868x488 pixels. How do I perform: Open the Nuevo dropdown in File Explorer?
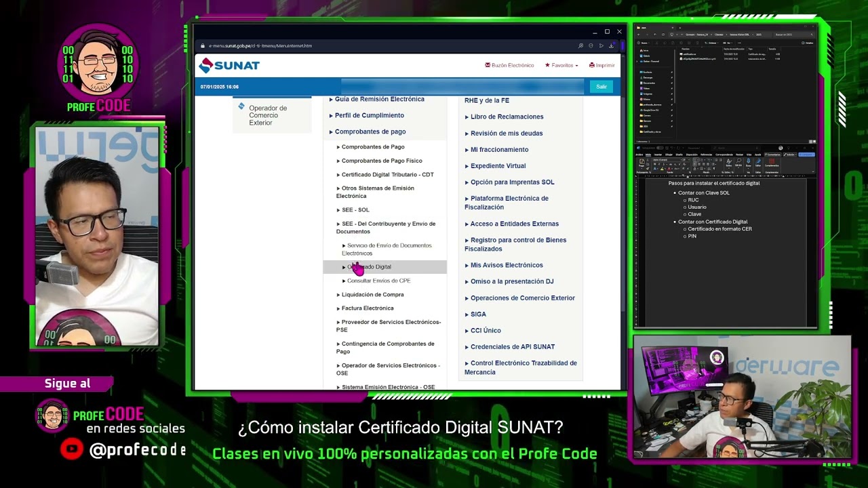coord(642,43)
